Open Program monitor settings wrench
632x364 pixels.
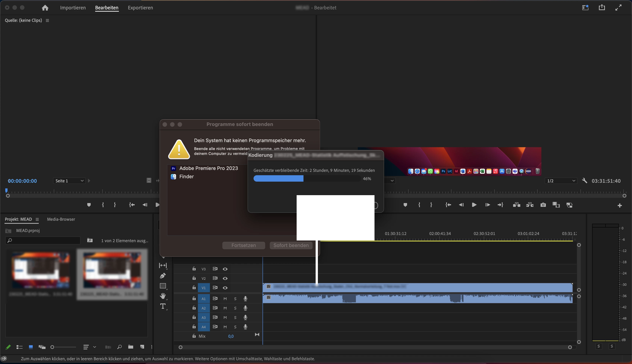[584, 181]
